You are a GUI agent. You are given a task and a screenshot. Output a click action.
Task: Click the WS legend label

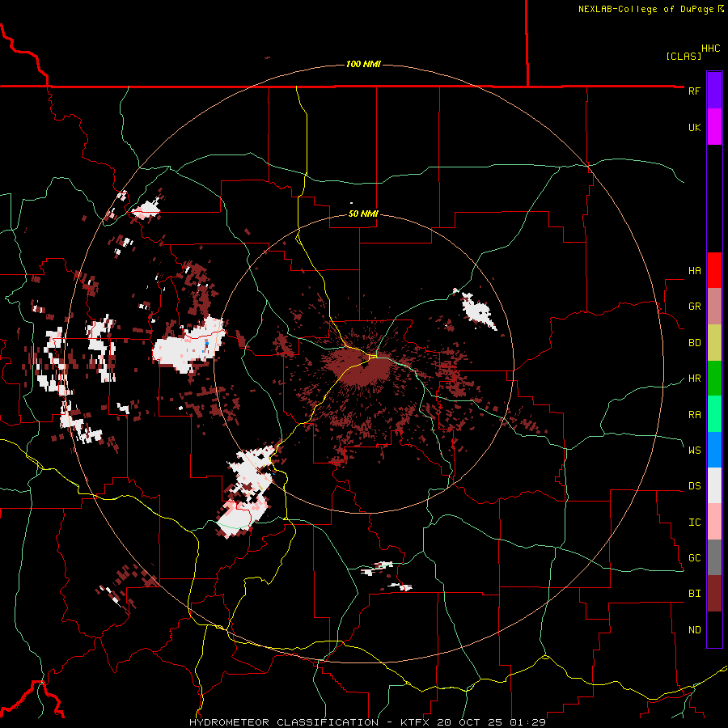[x=694, y=451]
